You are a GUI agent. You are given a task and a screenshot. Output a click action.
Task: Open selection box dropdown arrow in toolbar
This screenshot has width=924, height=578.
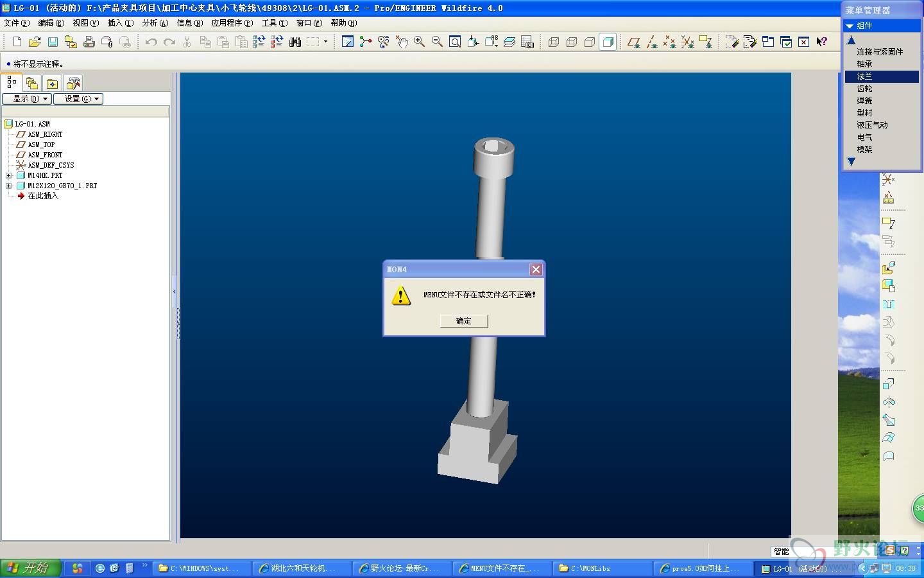pos(325,42)
